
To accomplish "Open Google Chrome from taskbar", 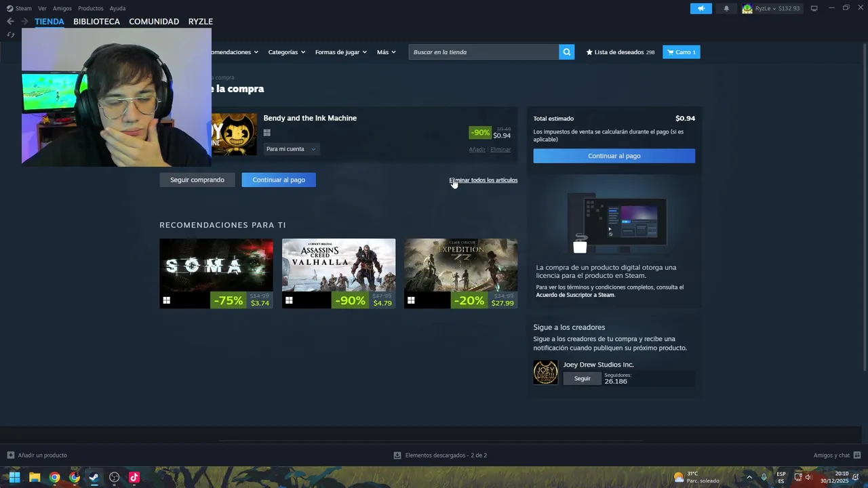I will (54, 477).
